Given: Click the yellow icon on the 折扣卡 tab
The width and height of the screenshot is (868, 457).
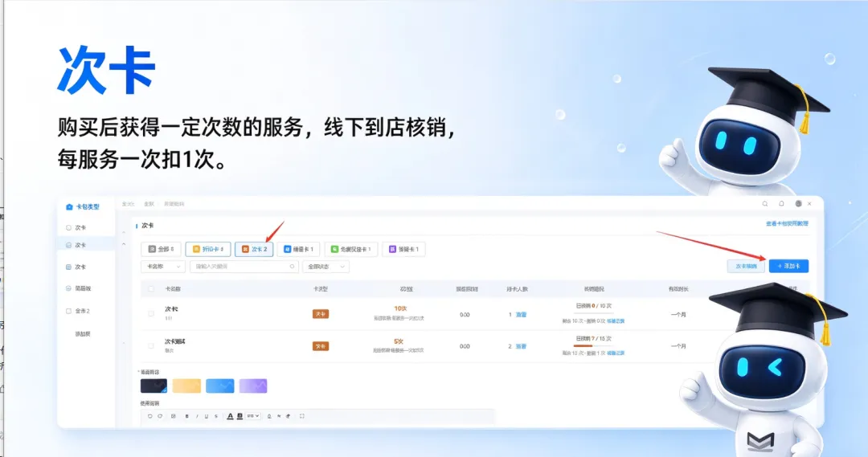Looking at the screenshot, I should point(196,250).
